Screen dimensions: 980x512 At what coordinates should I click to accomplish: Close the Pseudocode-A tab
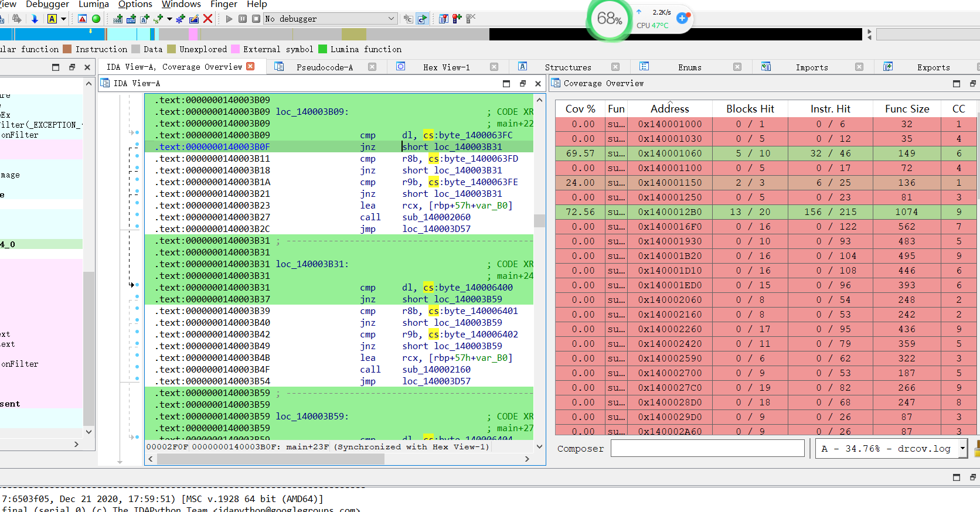coord(372,67)
